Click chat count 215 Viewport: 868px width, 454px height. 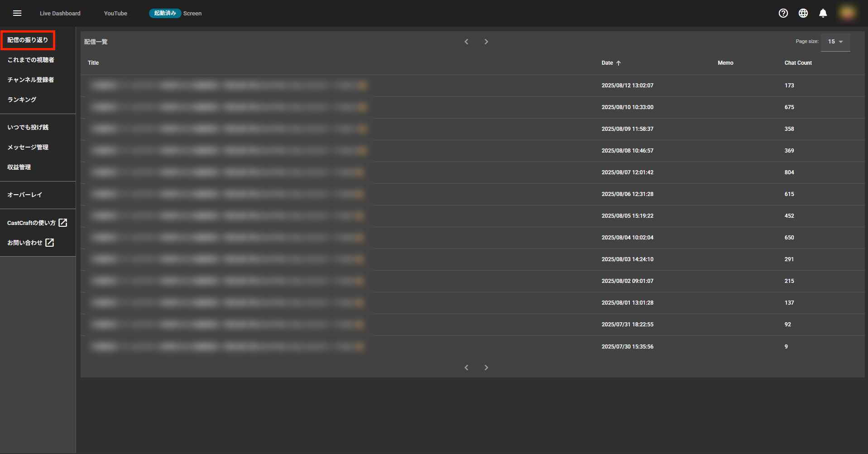click(789, 281)
